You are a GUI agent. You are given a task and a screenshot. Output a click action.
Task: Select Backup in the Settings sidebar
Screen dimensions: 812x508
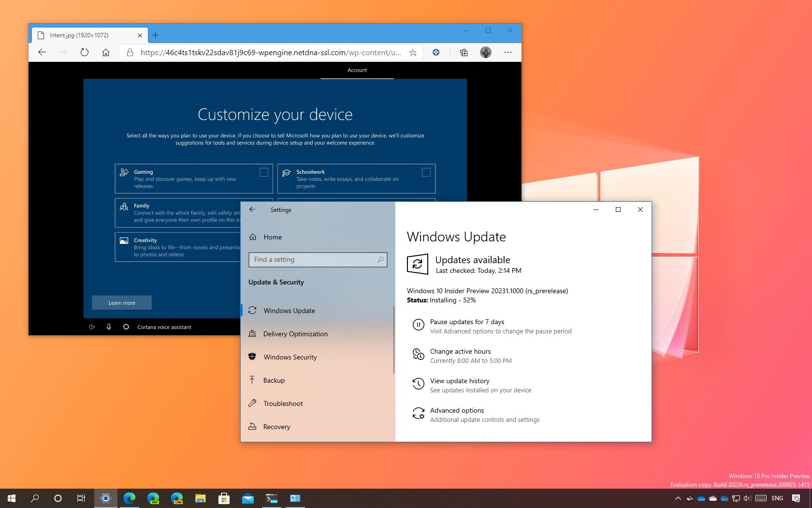(x=274, y=380)
